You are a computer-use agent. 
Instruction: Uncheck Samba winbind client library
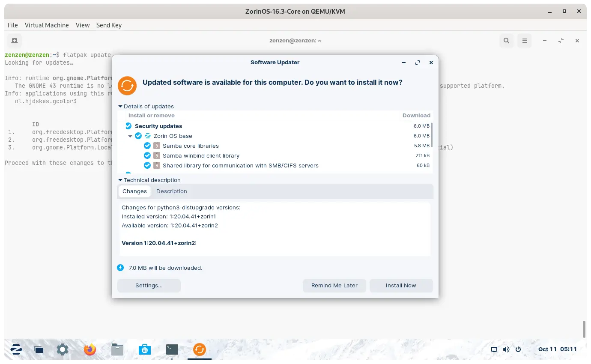tap(147, 155)
